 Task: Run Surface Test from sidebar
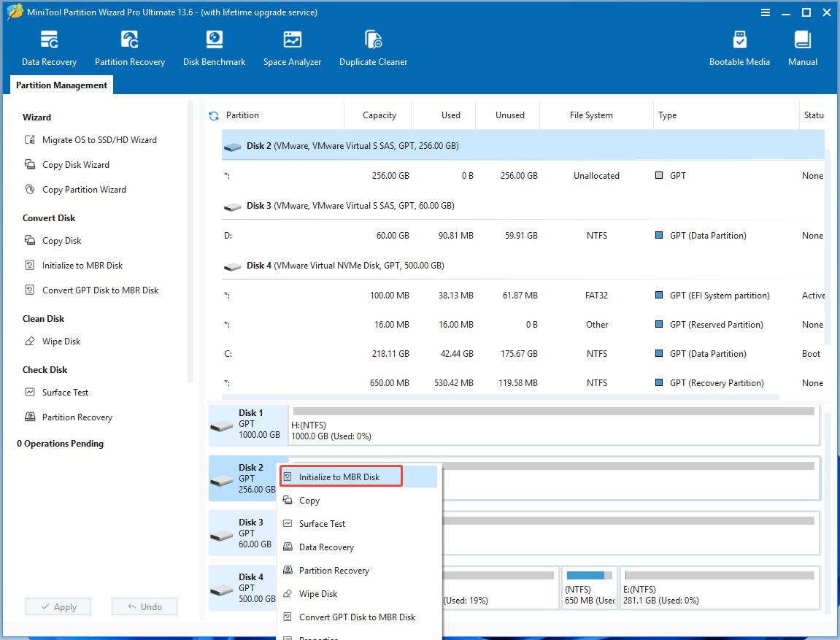pyautogui.click(x=57, y=392)
